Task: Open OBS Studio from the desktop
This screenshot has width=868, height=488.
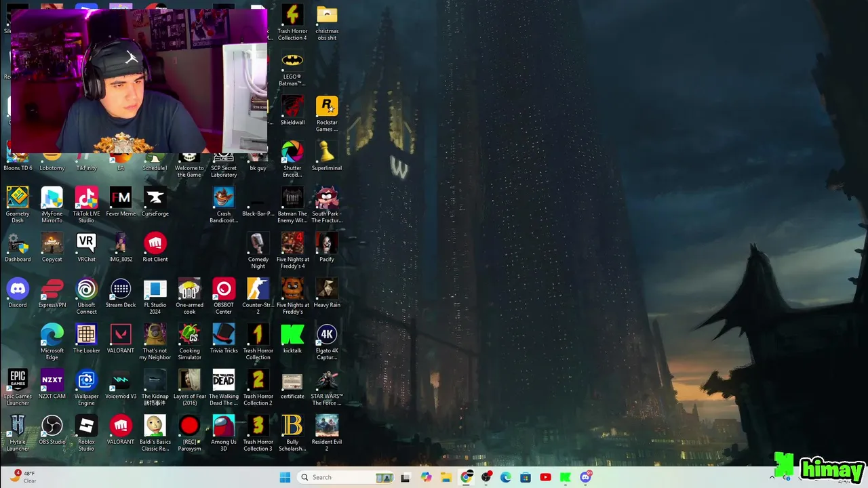Action: point(52,430)
